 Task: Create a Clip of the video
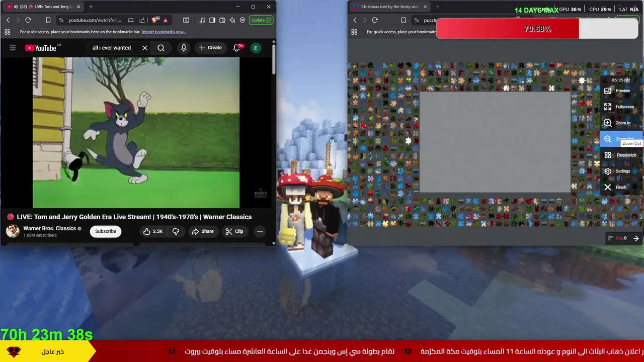234,231
